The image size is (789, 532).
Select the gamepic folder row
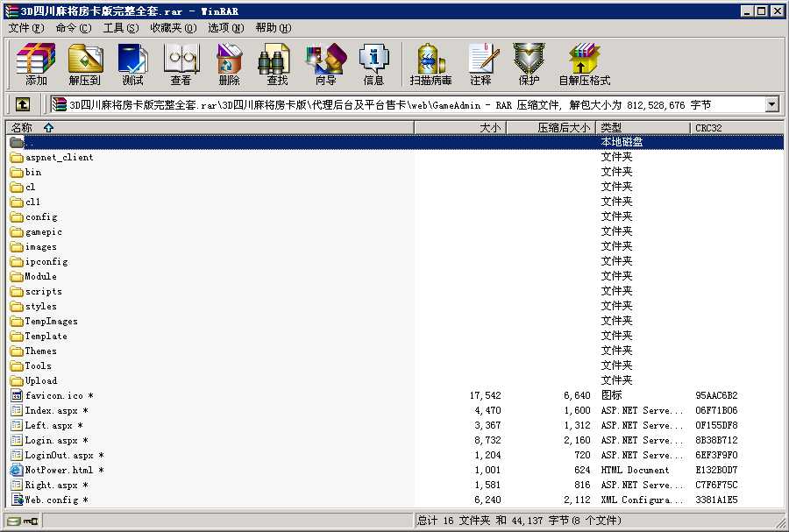click(394, 231)
